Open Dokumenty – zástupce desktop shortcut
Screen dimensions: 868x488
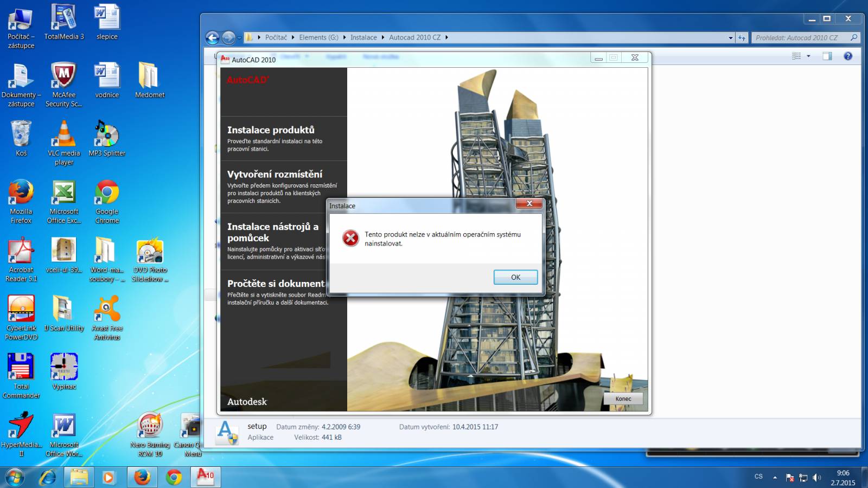pyautogui.click(x=21, y=85)
